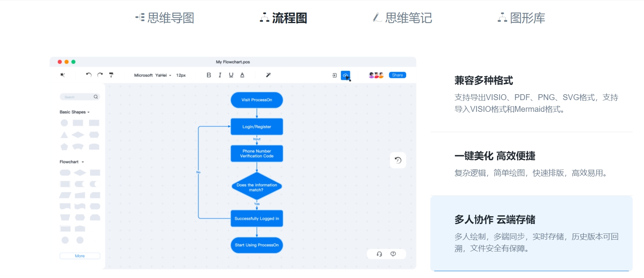Select the 兼容多种格式 feature card
644x278 pixels.
pos(531,94)
